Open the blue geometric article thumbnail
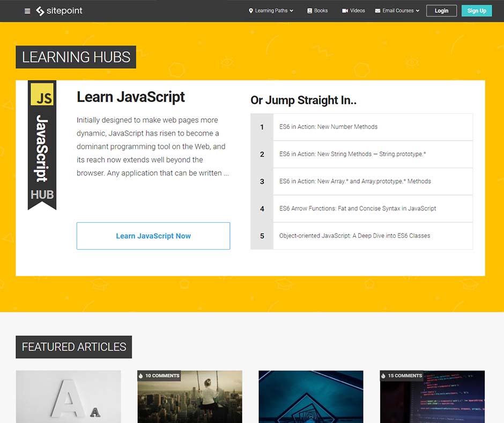Image resolution: width=504 pixels, height=423 pixels. click(311, 397)
